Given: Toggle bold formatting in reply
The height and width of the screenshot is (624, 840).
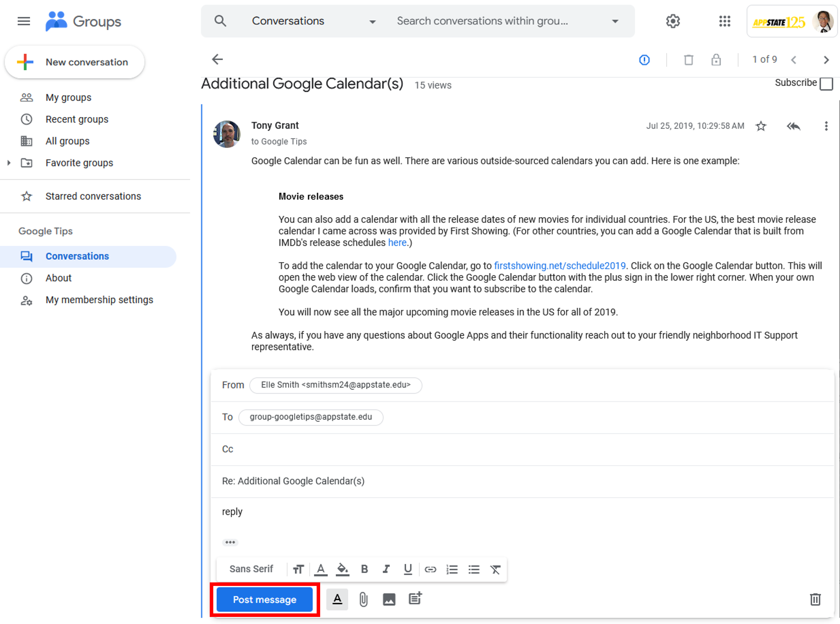Looking at the screenshot, I should (x=364, y=569).
